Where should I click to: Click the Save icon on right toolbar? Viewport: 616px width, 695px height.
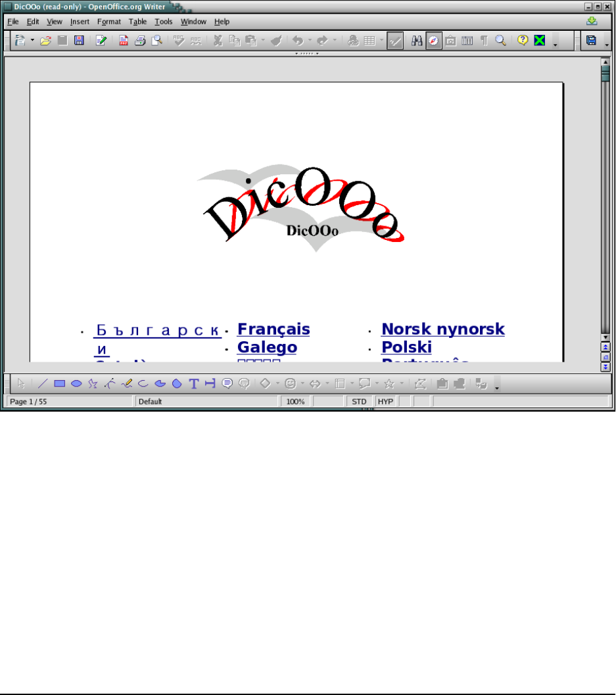(591, 41)
